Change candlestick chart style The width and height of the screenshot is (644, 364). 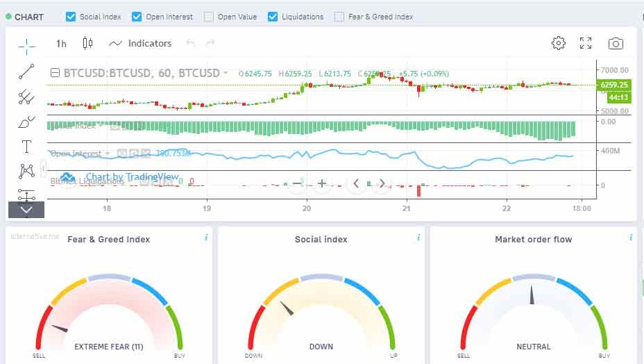click(x=87, y=44)
